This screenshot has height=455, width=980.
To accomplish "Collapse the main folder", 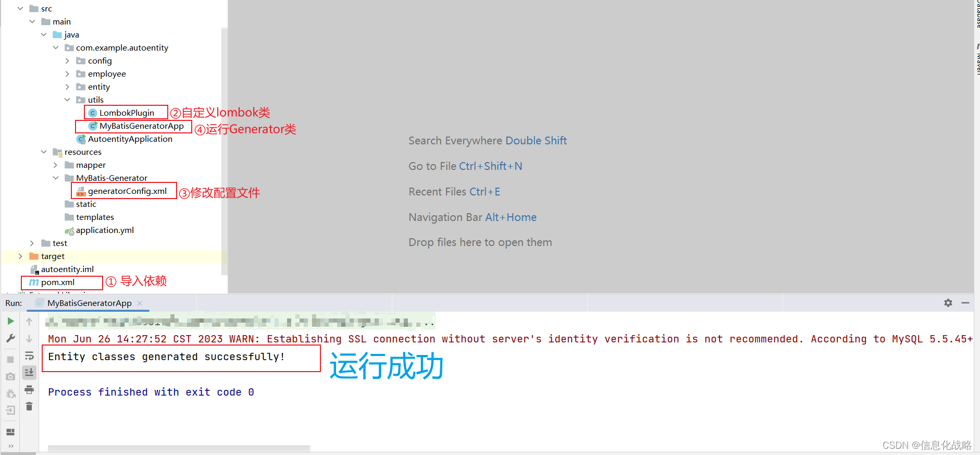I will pyautogui.click(x=32, y=21).
